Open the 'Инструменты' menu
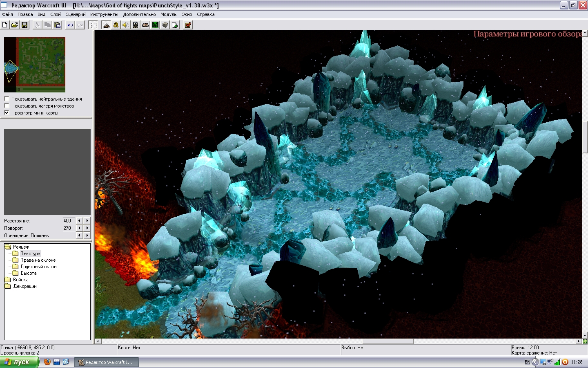This screenshot has width=588, height=368. pos(104,14)
